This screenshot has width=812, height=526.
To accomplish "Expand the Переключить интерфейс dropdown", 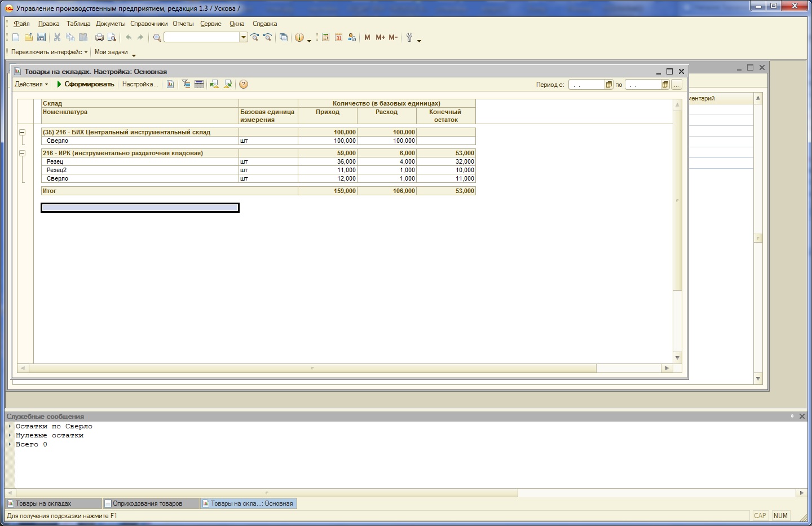I will point(49,52).
